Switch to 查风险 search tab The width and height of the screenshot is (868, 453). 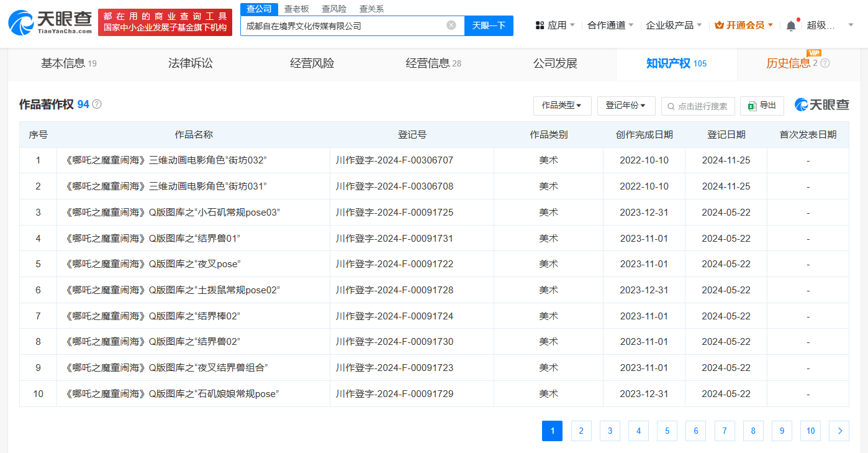click(x=334, y=9)
